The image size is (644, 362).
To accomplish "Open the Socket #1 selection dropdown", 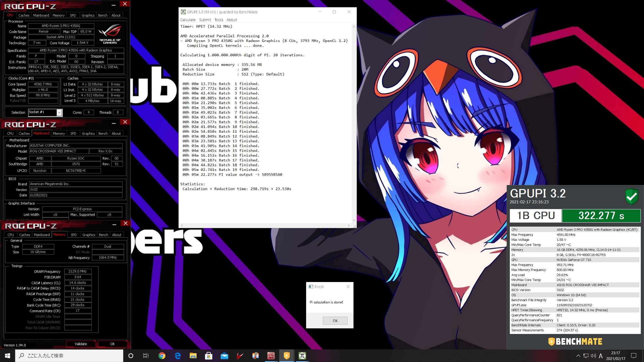I will (59, 112).
